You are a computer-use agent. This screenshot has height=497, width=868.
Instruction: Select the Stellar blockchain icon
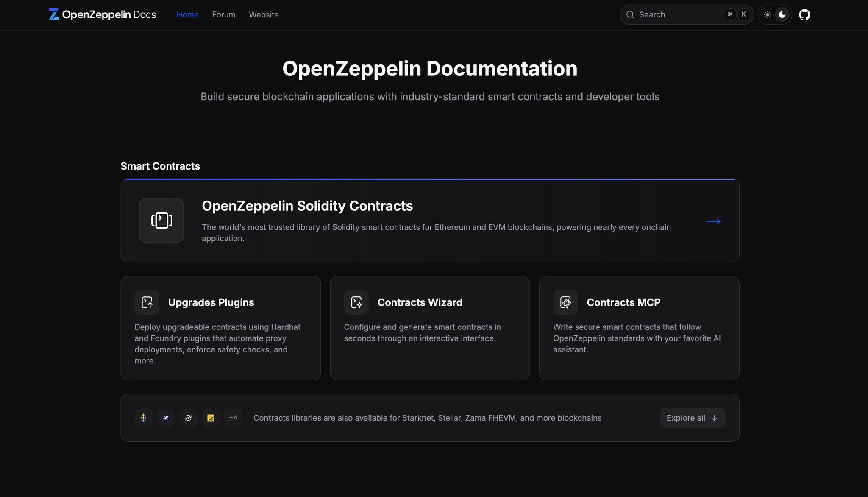click(x=188, y=418)
